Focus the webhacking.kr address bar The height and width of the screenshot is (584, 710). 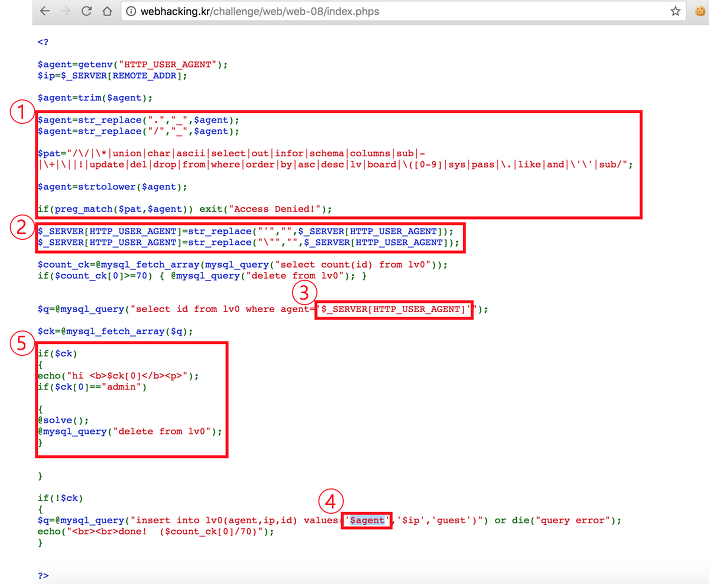point(403,11)
